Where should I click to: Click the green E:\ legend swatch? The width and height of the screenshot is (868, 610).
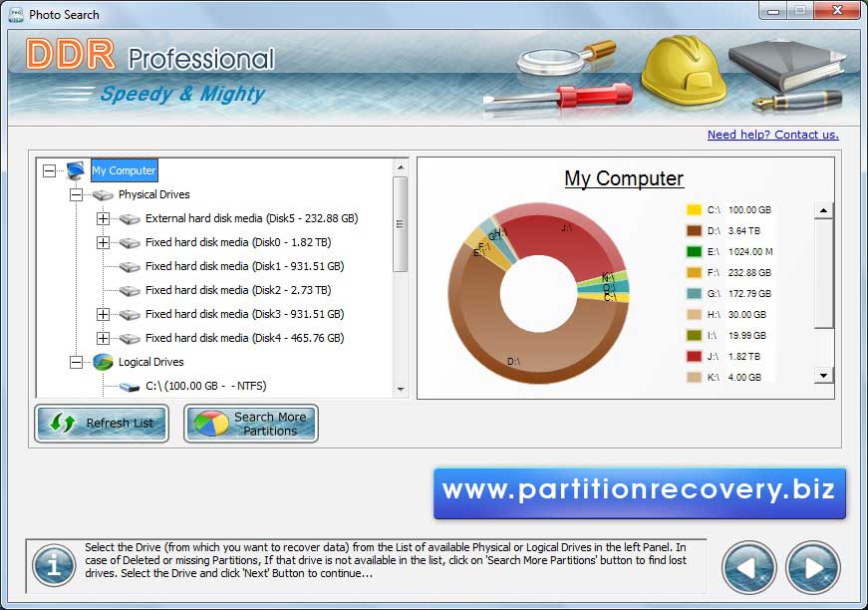(x=694, y=252)
